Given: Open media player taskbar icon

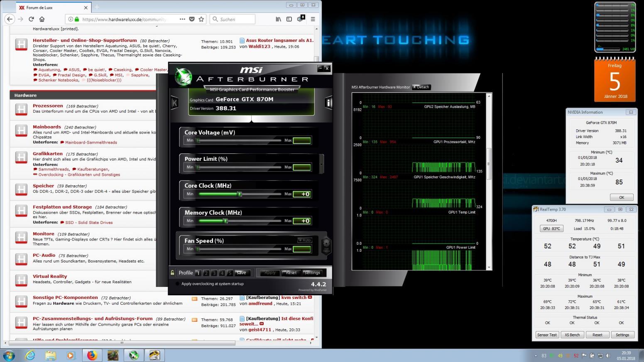Looking at the screenshot, I should click(71, 355).
